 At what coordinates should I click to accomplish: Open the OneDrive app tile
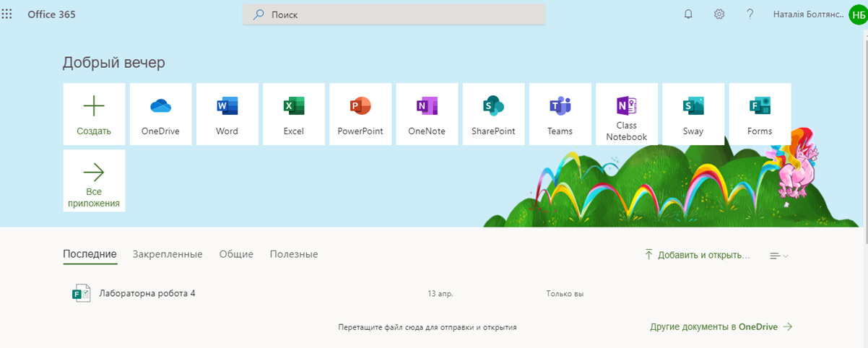click(x=160, y=114)
